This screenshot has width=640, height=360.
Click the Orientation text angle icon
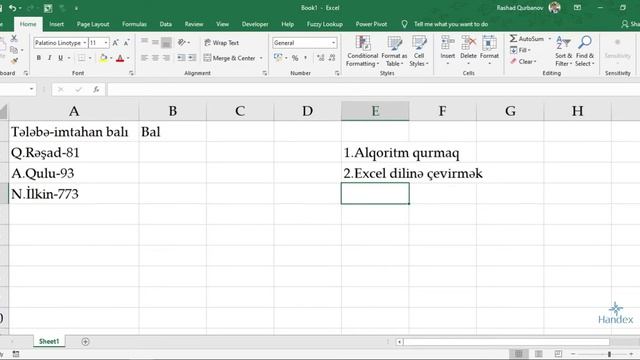[x=182, y=42]
